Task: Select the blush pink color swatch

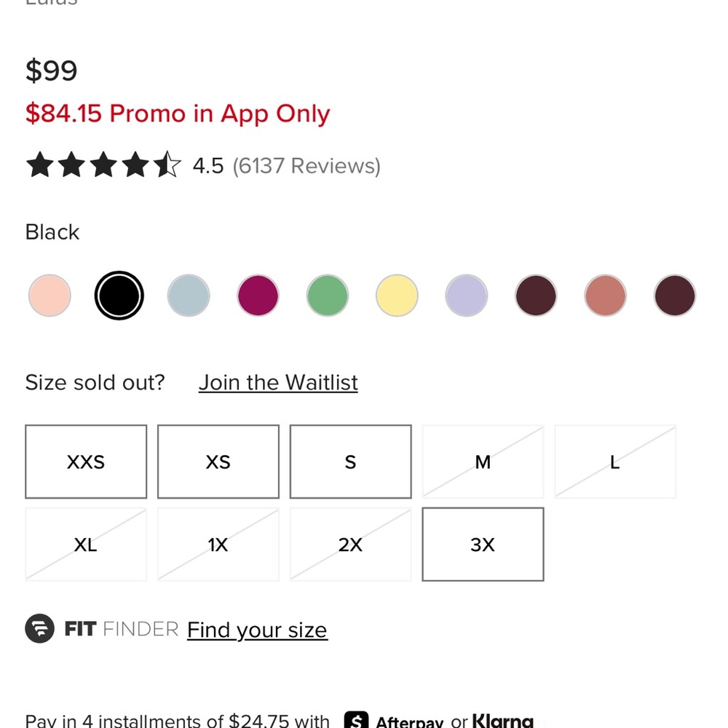Action: coord(50,296)
